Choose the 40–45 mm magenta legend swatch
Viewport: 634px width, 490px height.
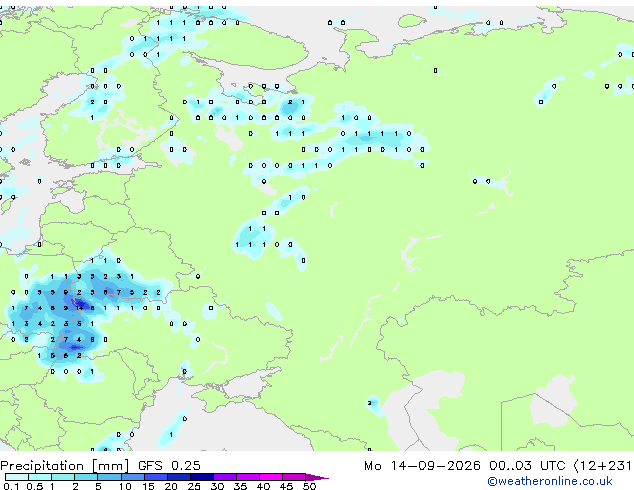tap(271, 477)
